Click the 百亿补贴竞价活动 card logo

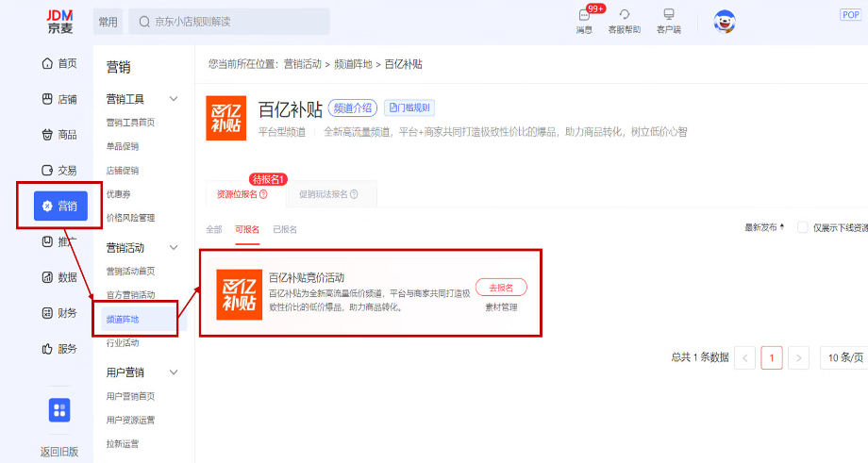click(239, 294)
